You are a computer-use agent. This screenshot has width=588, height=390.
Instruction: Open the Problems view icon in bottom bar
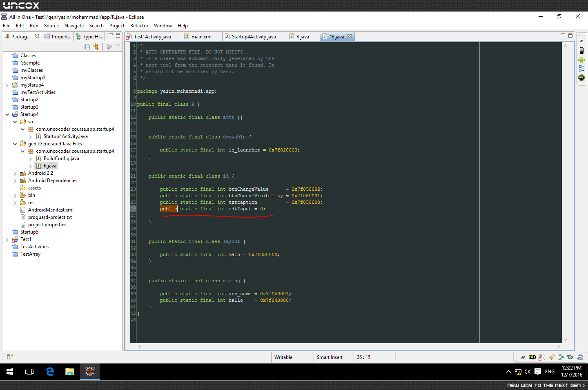[542, 357]
